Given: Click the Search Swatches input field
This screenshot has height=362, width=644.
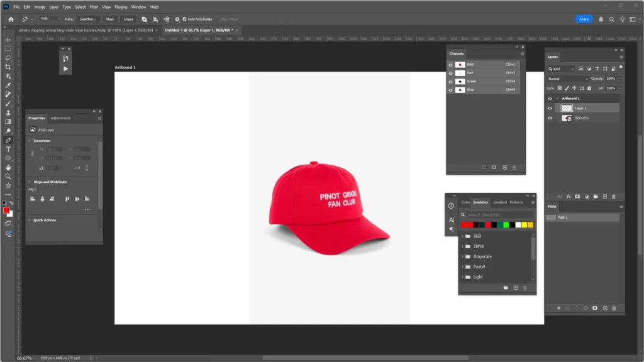Looking at the screenshot, I should click(x=499, y=215).
